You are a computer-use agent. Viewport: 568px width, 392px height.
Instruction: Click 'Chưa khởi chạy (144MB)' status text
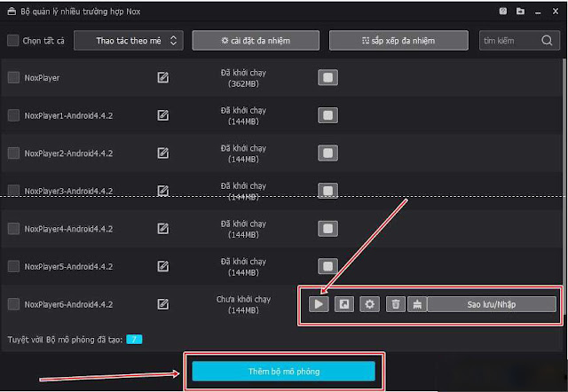coord(243,304)
